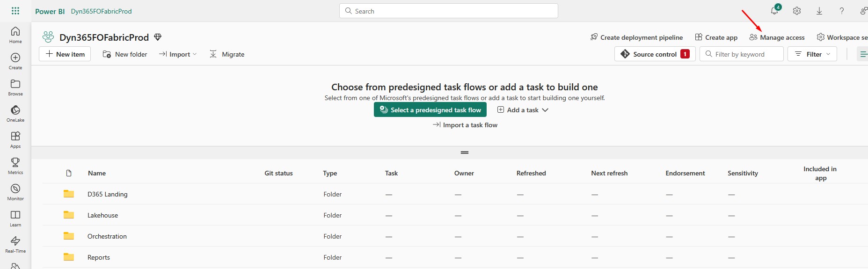The width and height of the screenshot is (868, 269).
Task: Open the notifications bell
Action: [775, 10]
